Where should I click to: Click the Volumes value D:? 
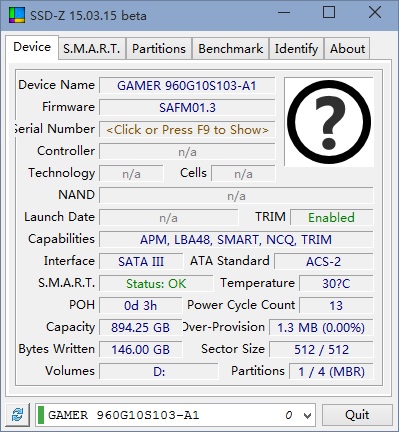click(x=159, y=372)
